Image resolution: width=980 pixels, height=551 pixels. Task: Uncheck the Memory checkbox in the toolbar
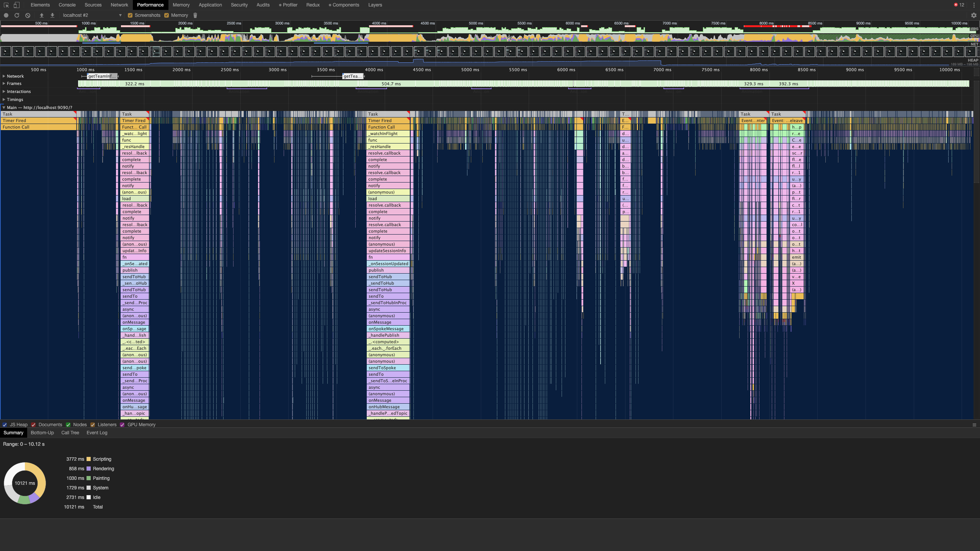tap(167, 15)
